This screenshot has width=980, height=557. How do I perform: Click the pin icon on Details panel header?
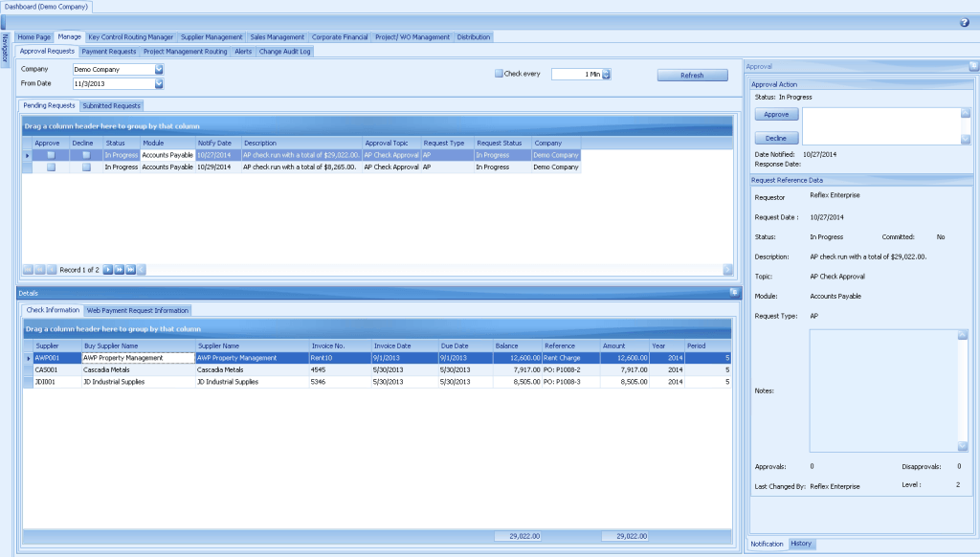tap(734, 292)
